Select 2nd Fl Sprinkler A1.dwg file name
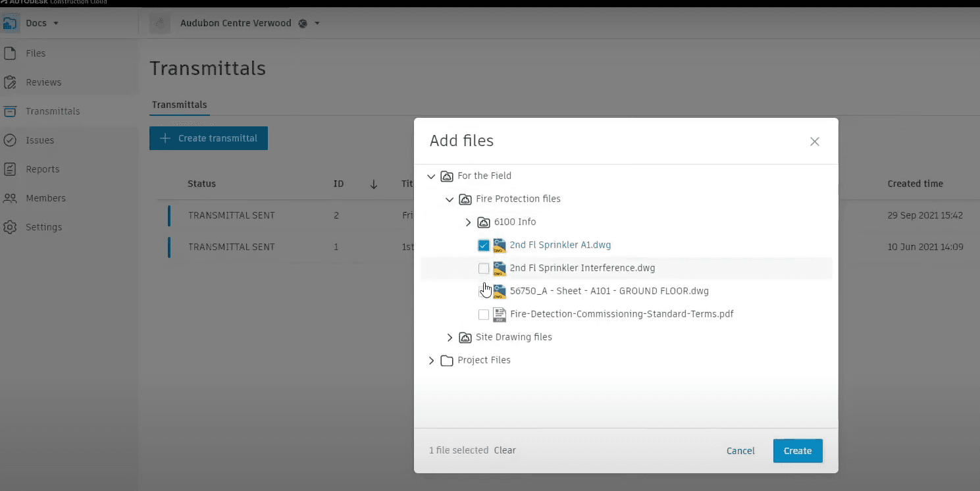 pyautogui.click(x=560, y=245)
